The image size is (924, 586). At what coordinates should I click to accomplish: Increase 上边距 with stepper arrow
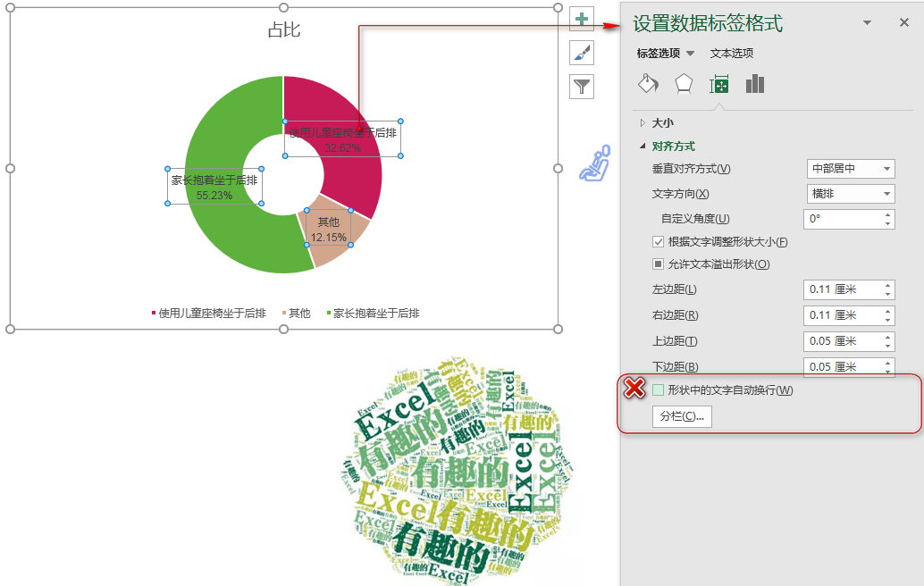pos(887,337)
